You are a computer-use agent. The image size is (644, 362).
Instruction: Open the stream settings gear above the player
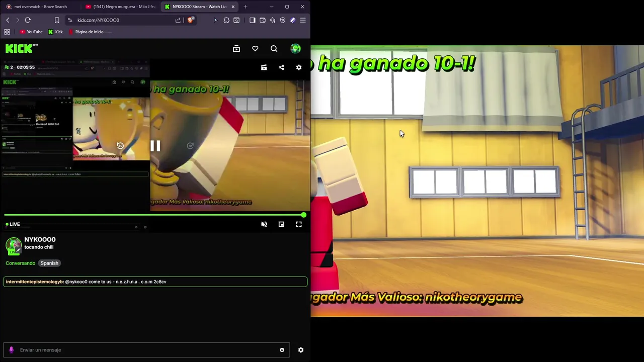[x=299, y=67]
